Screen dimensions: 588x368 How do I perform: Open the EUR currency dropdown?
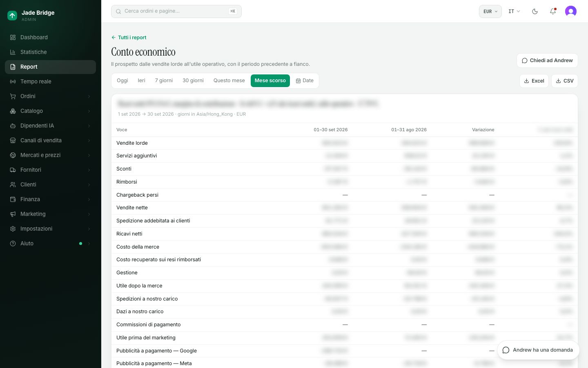(x=490, y=11)
